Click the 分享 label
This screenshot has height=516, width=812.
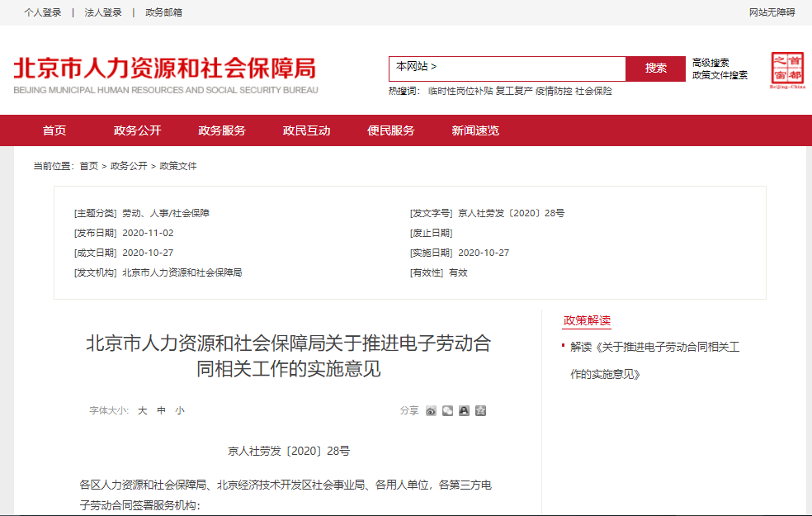(409, 411)
